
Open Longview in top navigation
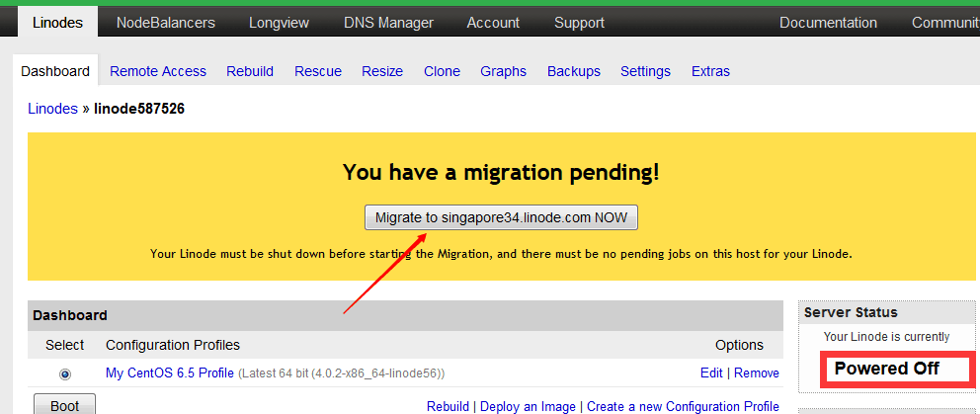(x=279, y=23)
